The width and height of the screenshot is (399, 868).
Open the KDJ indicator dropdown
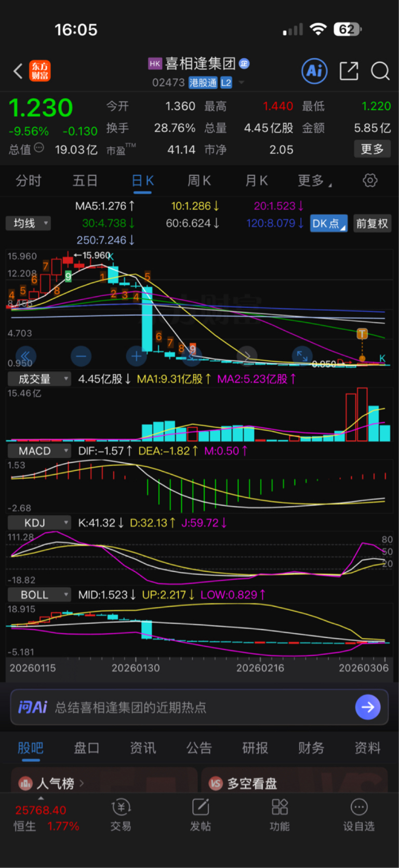click(39, 522)
